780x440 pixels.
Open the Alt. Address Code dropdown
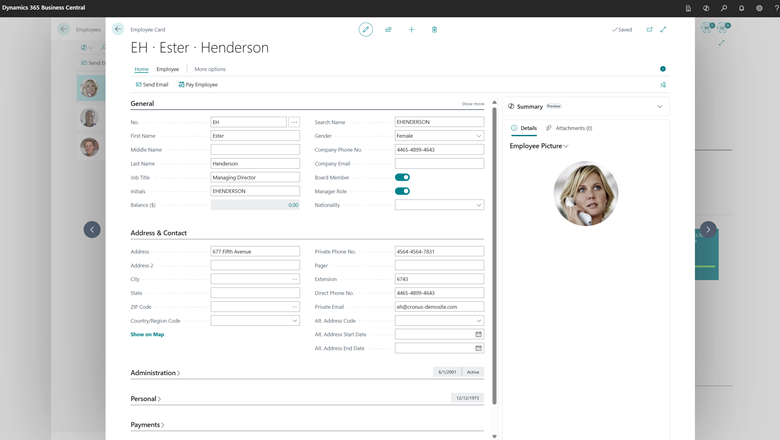click(479, 321)
